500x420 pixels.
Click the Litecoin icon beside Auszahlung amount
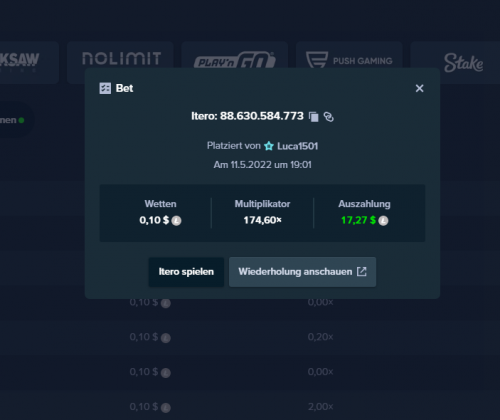[x=383, y=221]
